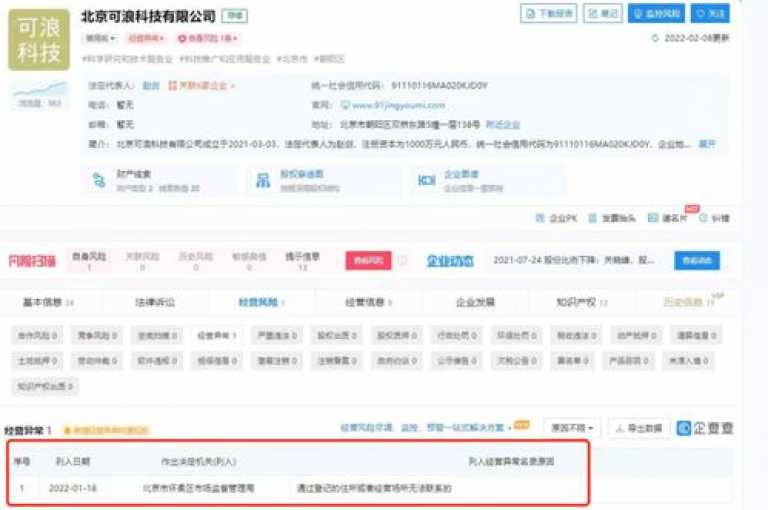Click the 2022-01-18 date cell

72,488
